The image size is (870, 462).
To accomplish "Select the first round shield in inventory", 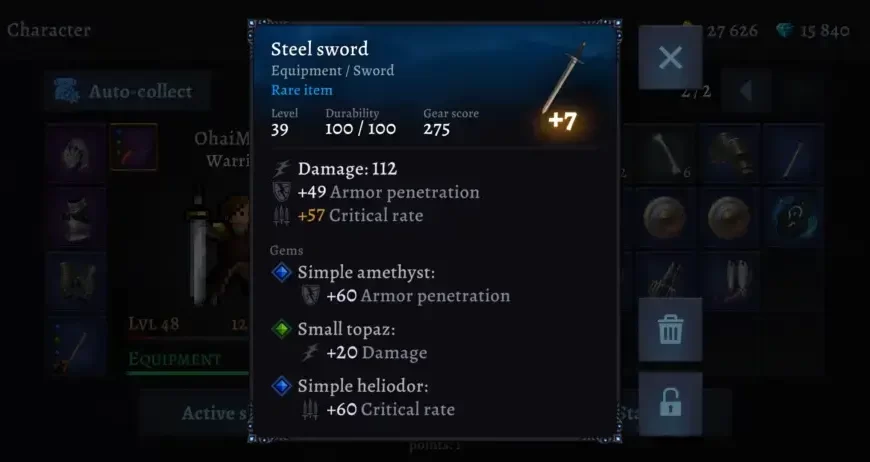I will click(665, 218).
